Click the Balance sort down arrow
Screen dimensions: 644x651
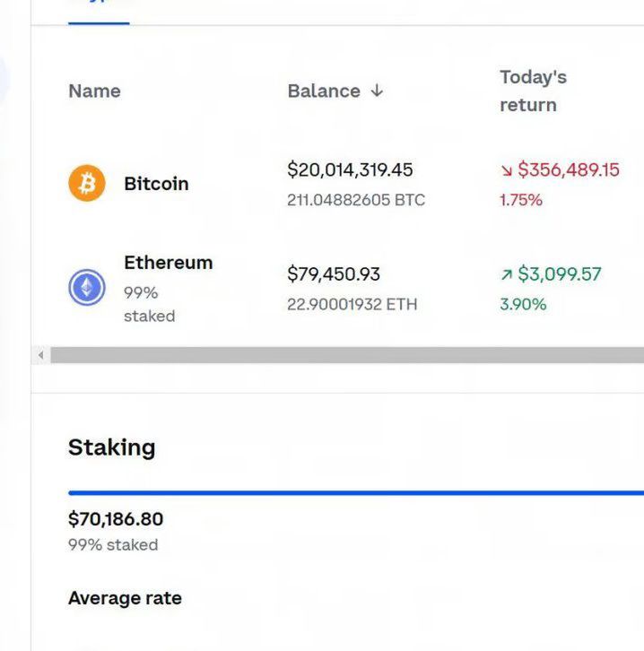point(377,91)
